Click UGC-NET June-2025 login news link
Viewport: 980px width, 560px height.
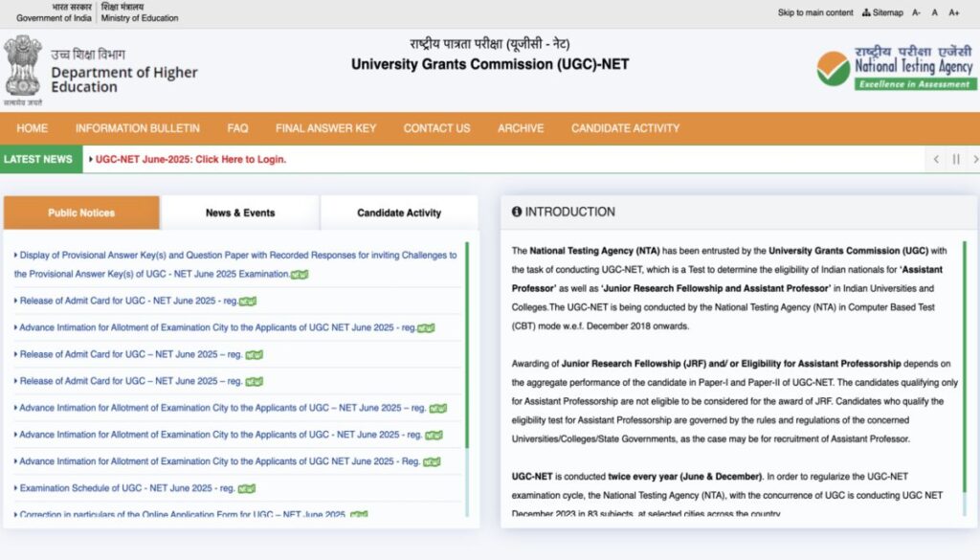pyautogui.click(x=190, y=159)
